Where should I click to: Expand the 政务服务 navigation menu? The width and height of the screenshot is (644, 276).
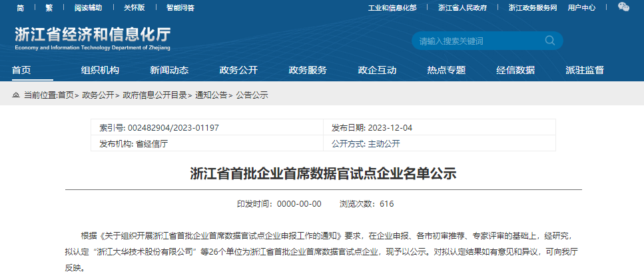click(308, 70)
